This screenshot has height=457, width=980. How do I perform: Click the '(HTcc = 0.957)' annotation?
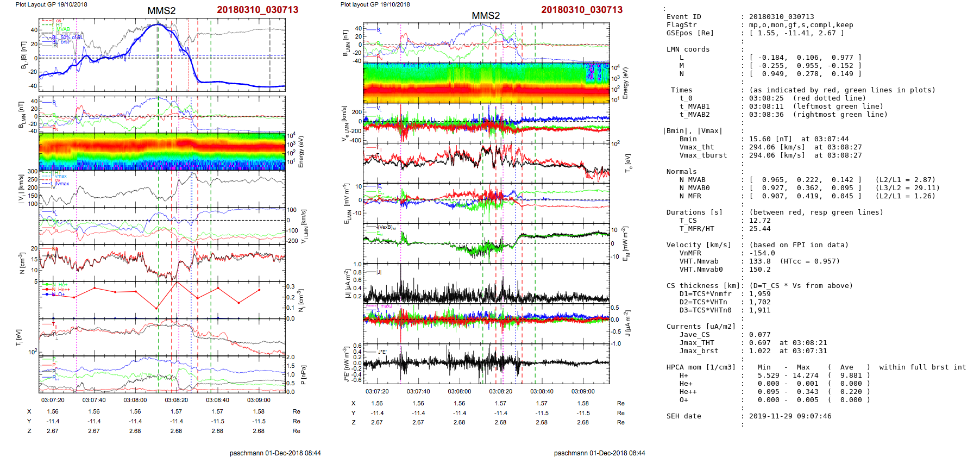pyautogui.click(x=810, y=261)
